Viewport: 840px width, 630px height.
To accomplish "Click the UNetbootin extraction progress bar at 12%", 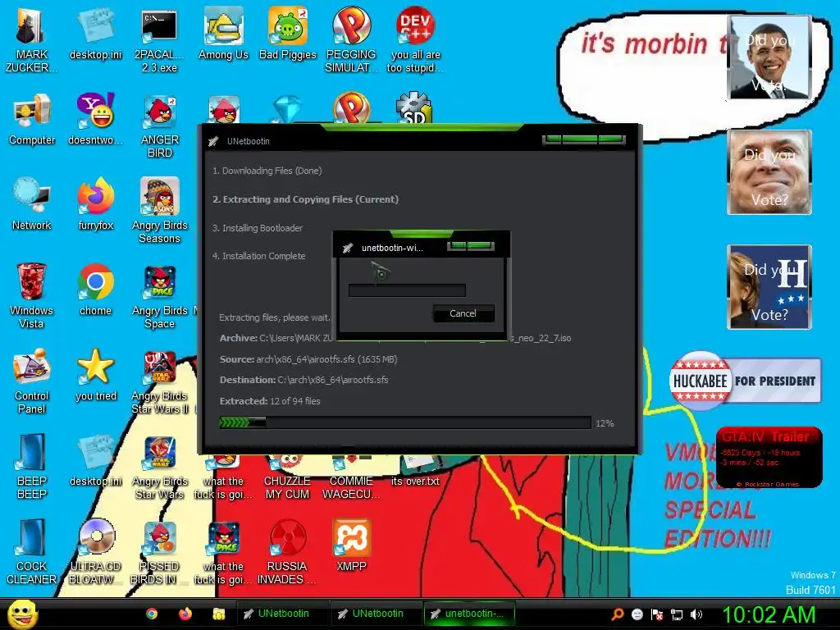I will 405,422.
